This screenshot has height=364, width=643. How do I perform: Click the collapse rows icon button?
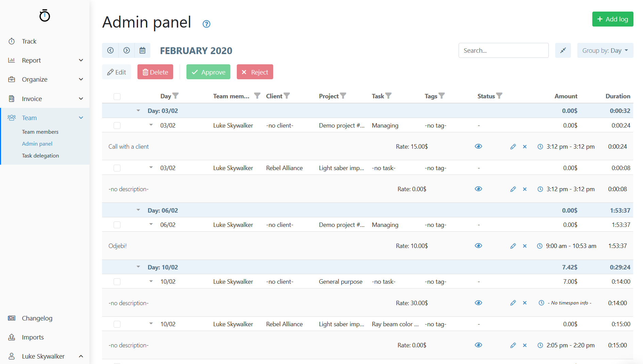563,50
